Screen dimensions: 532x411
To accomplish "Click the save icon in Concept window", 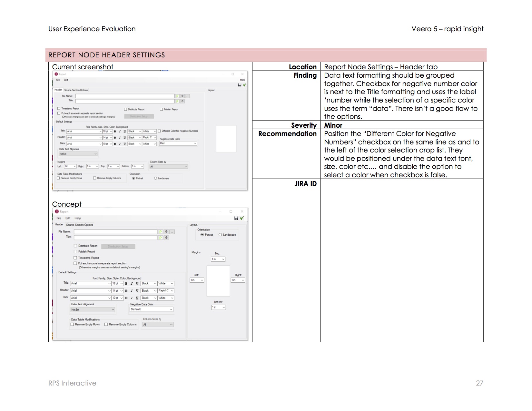I will coord(236,218).
